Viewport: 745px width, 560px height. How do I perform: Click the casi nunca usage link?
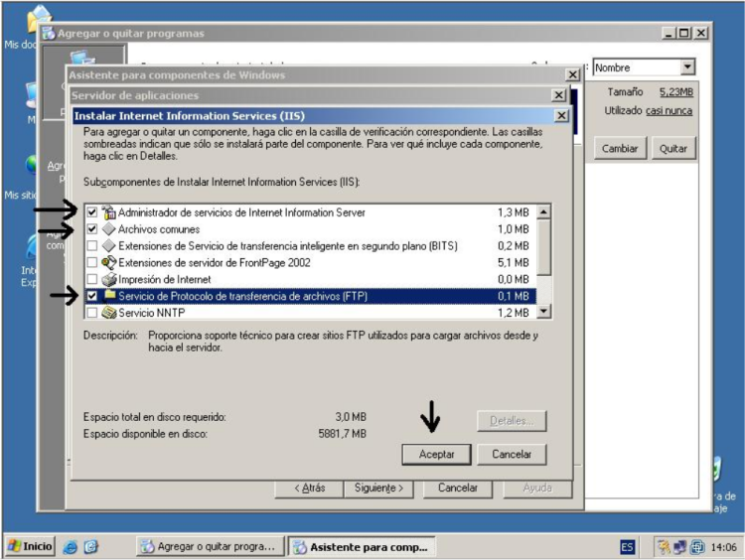669,110
